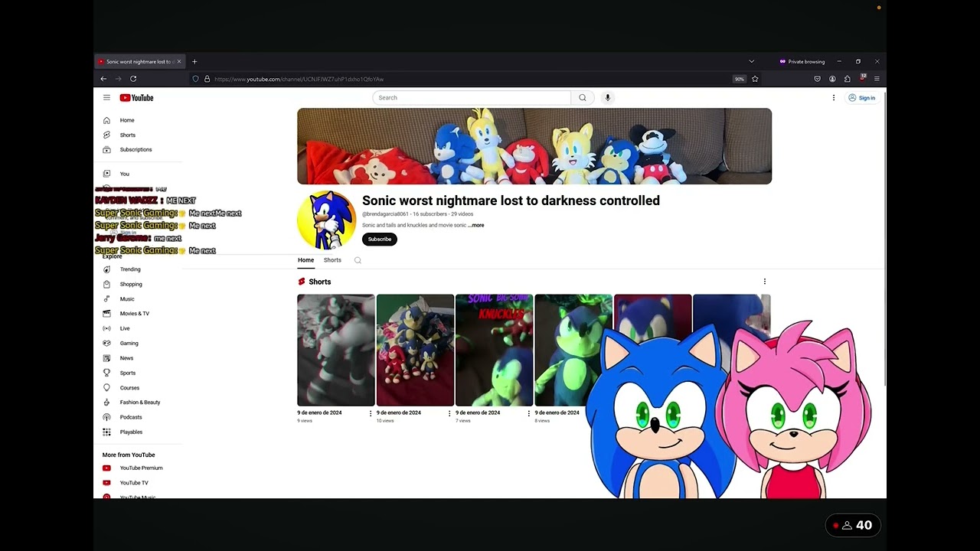Screen dimensions: 980x551
Task: Click the search magnifier button
Action: [583, 98]
